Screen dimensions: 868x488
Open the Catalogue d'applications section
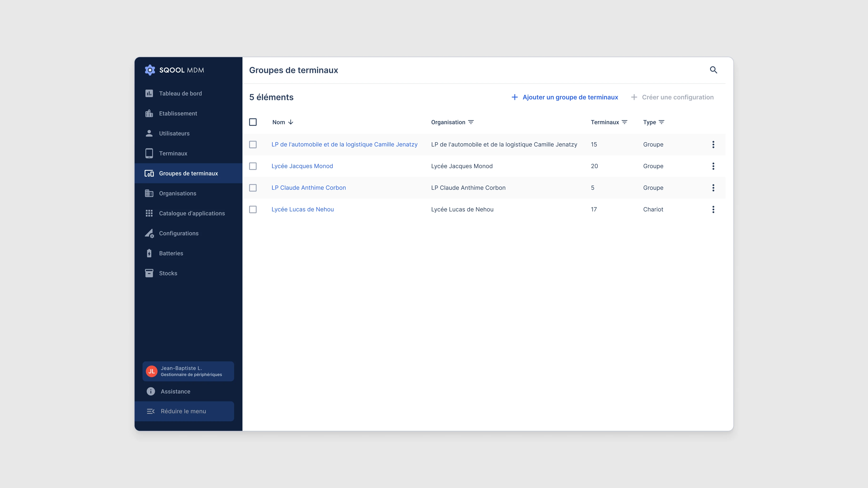pos(192,213)
